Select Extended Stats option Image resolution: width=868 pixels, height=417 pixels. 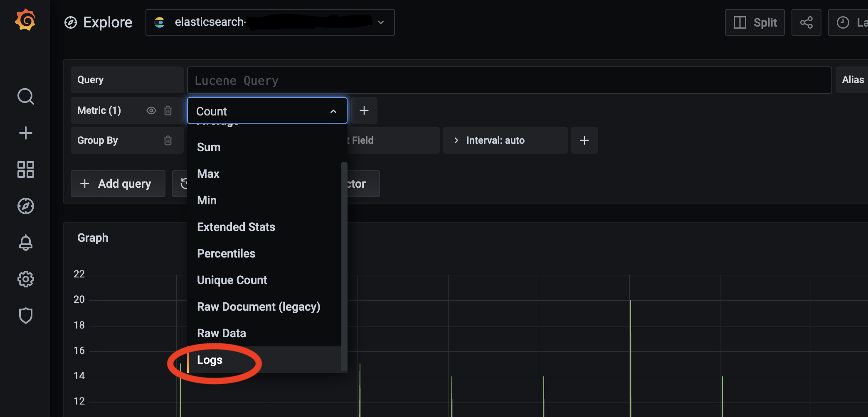pyautogui.click(x=264, y=227)
